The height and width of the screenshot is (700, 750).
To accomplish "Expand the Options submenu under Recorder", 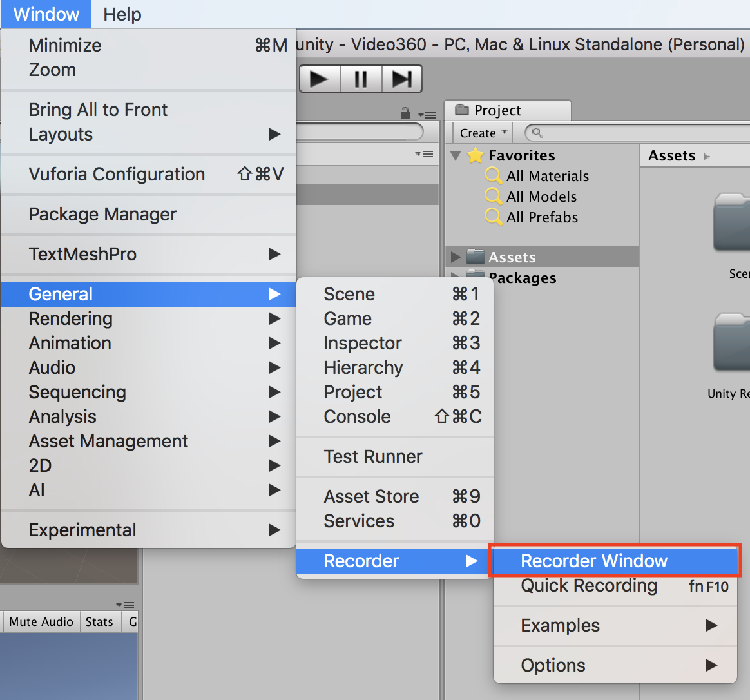I will point(553,665).
